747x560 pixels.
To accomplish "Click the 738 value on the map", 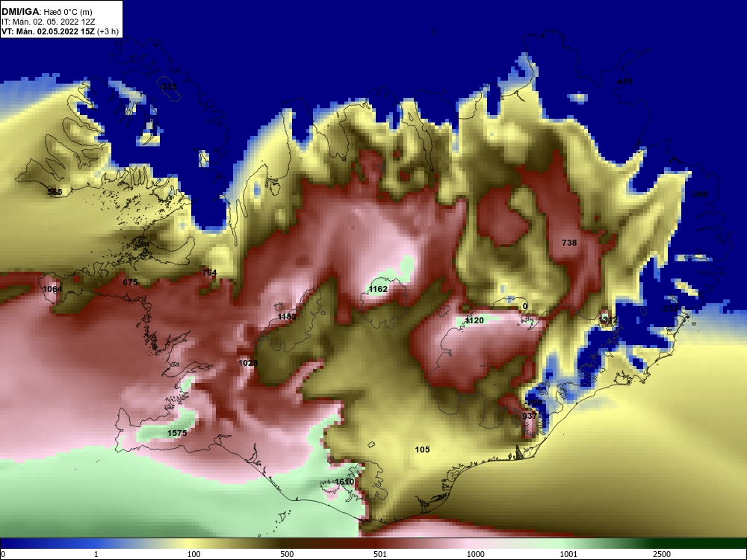I will (x=569, y=243).
